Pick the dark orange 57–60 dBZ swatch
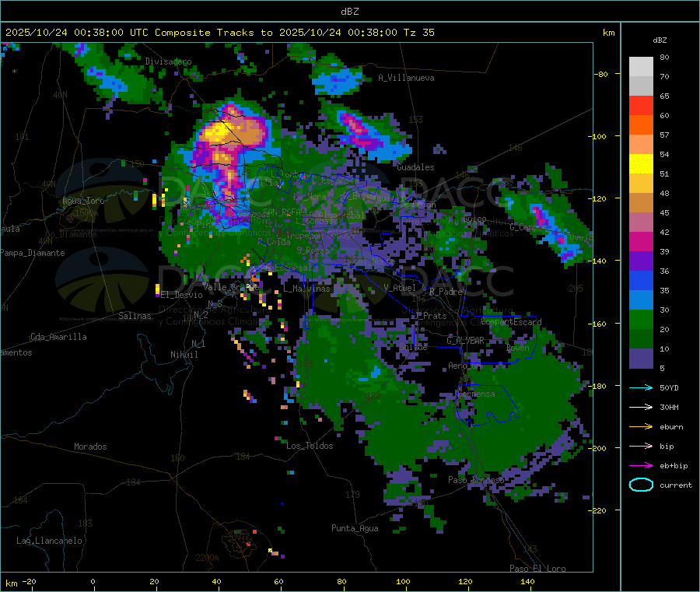The width and height of the screenshot is (700, 592). pos(641,125)
